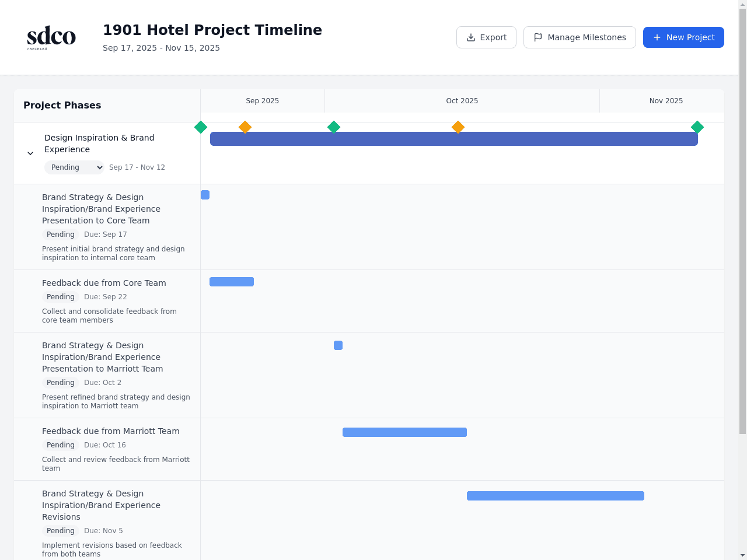This screenshot has width=747, height=560.
Task: Click the Oct 2025 month header
Action: tap(462, 101)
